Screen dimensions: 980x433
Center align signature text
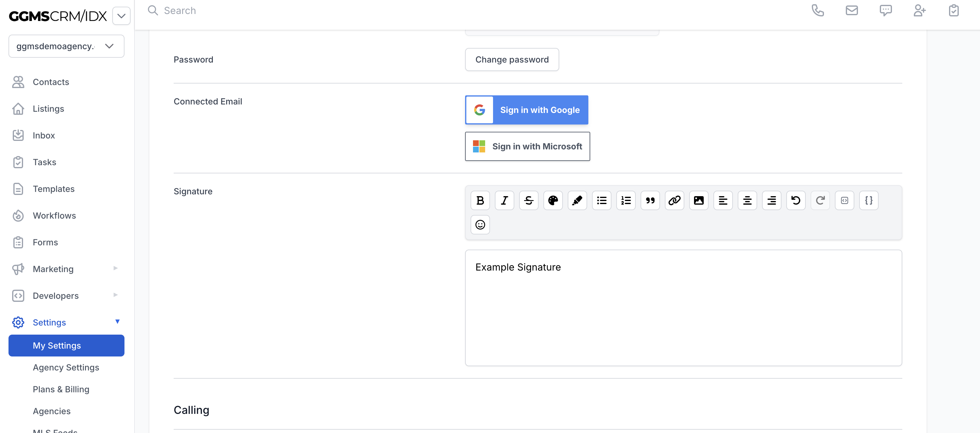[x=747, y=200]
